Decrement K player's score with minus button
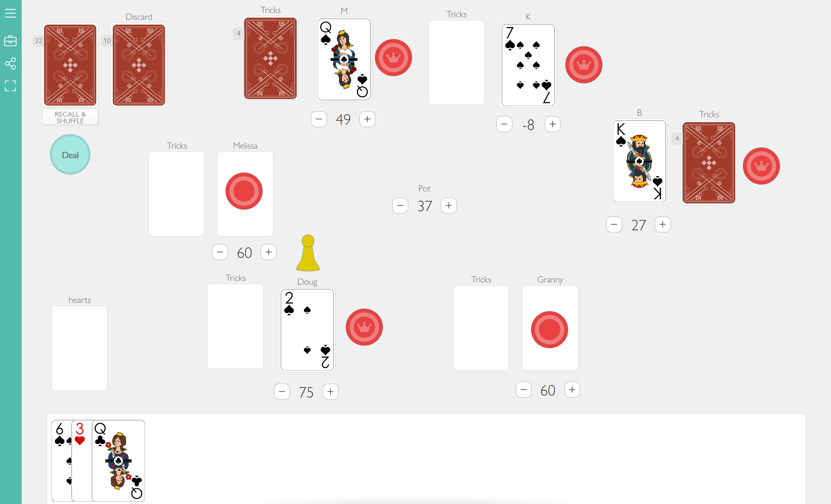This screenshot has width=831, height=504. (503, 124)
